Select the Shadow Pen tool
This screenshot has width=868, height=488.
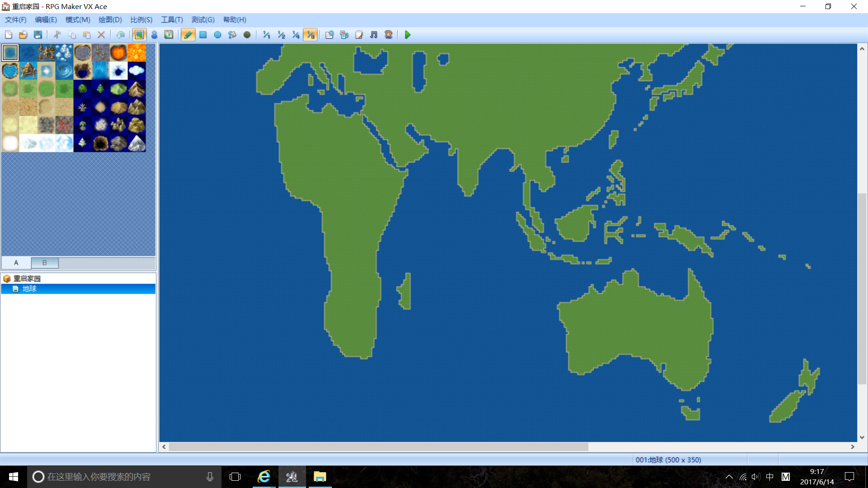pyautogui.click(x=247, y=35)
